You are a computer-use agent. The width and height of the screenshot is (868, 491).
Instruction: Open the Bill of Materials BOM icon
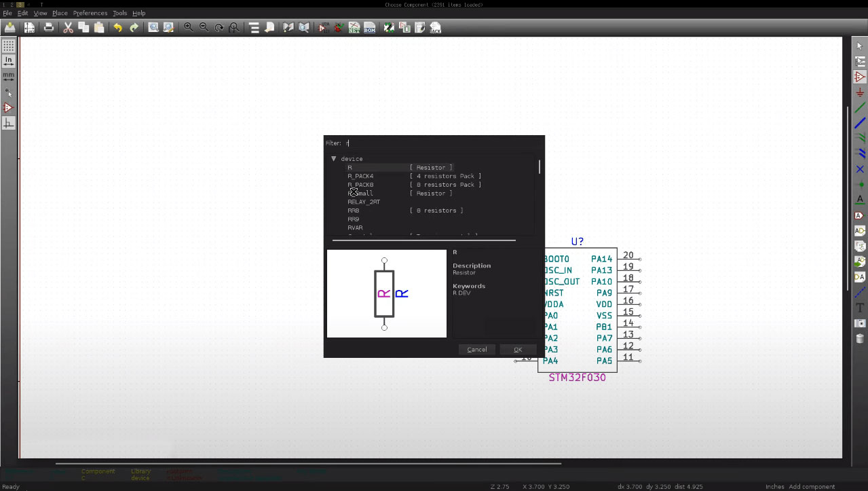(x=369, y=28)
